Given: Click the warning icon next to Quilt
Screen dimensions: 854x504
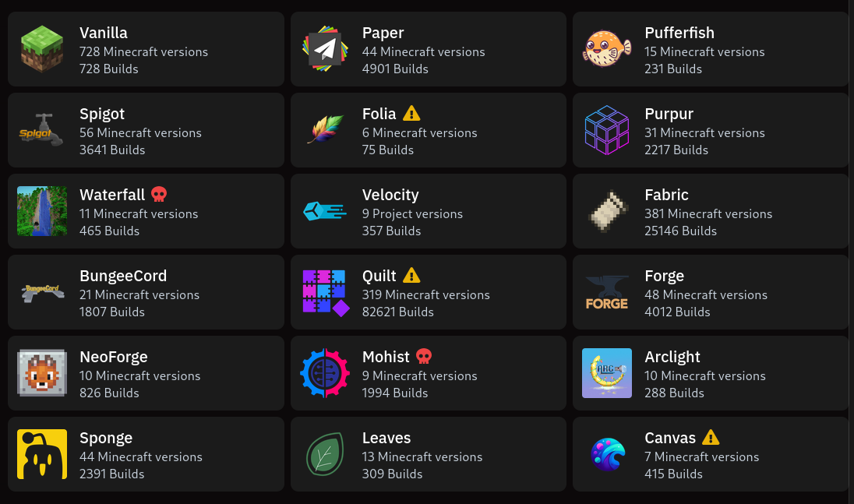Looking at the screenshot, I should click(x=411, y=275).
